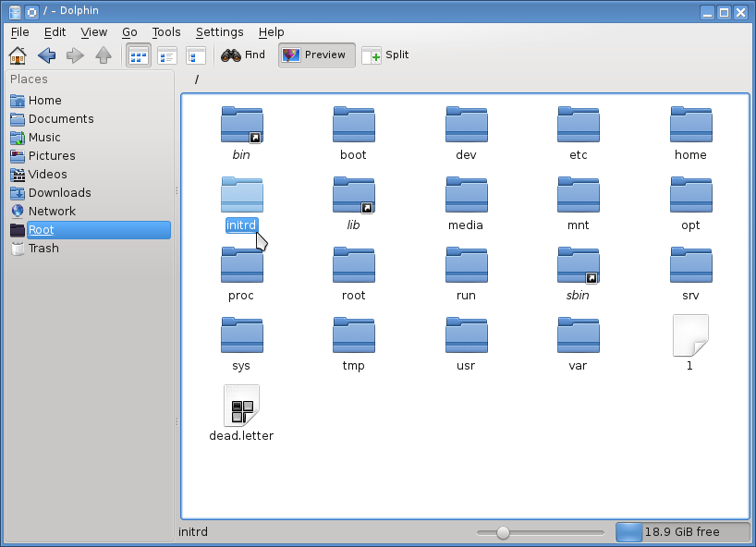Image resolution: width=756 pixels, height=547 pixels.
Task: Select the var folder icon
Action: click(x=578, y=336)
